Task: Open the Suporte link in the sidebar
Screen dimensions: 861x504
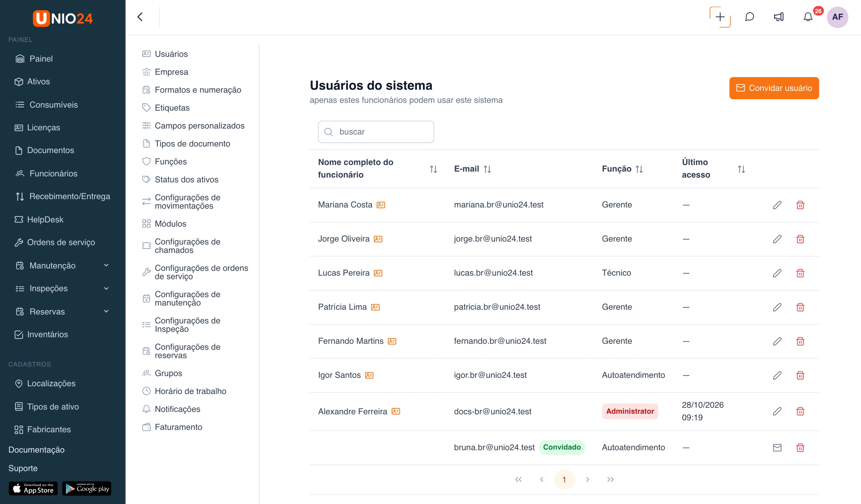Action: point(22,468)
